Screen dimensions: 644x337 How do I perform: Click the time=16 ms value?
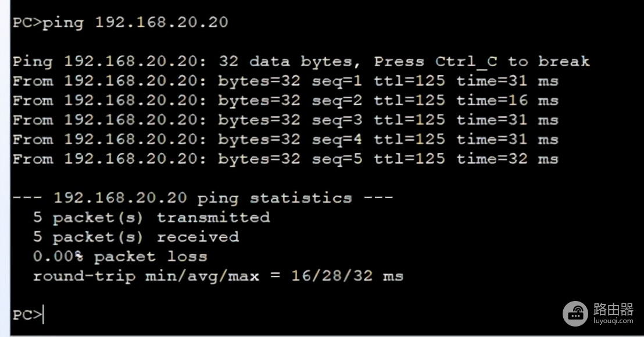coord(507,101)
